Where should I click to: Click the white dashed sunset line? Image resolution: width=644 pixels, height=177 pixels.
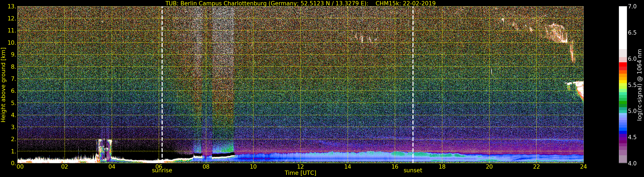pos(413,85)
